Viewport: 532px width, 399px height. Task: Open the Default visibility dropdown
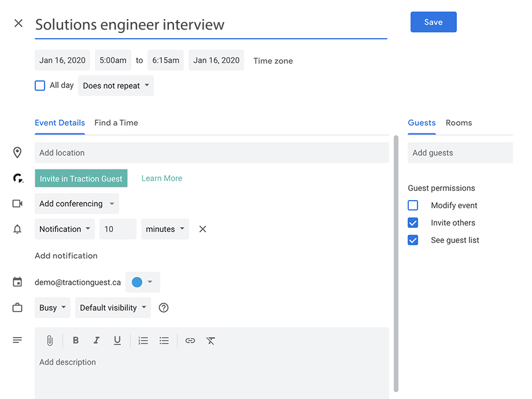tap(113, 308)
